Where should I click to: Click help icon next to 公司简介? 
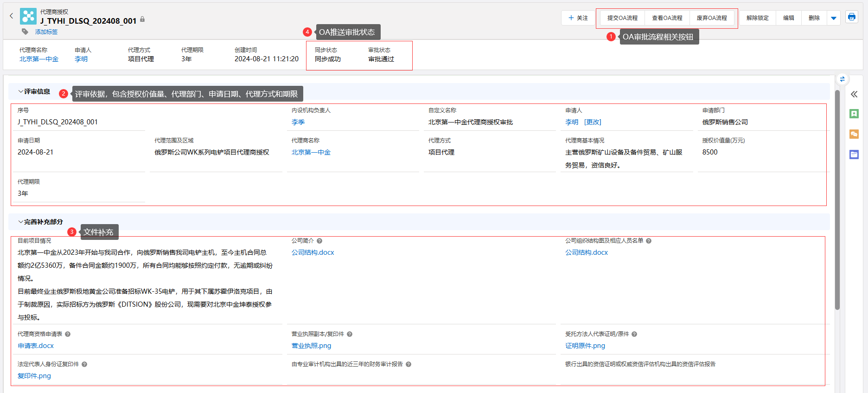point(319,241)
